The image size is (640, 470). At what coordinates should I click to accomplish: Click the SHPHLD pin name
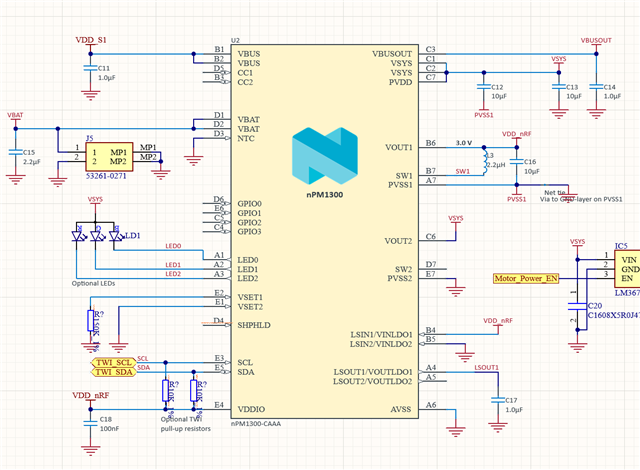pyautogui.click(x=254, y=325)
